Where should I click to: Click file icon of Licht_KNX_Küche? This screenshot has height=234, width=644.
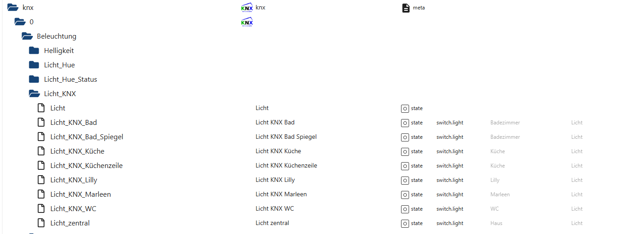click(41, 151)
